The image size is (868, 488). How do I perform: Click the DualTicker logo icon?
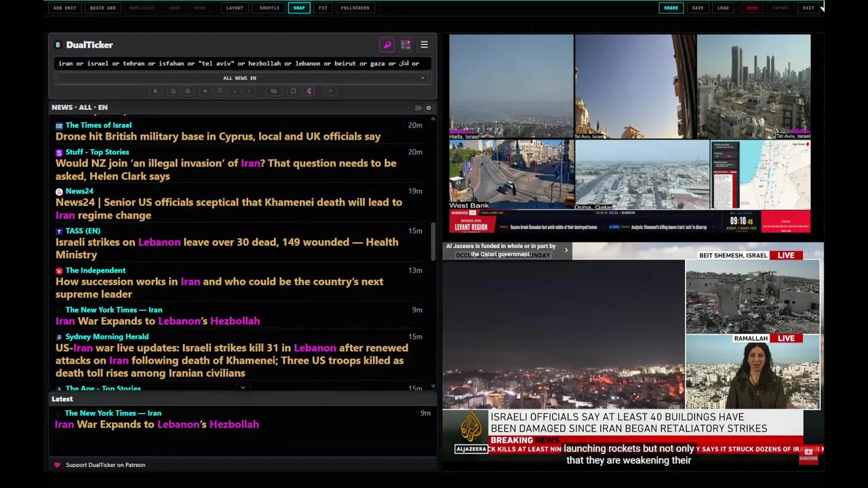(58, 45)
